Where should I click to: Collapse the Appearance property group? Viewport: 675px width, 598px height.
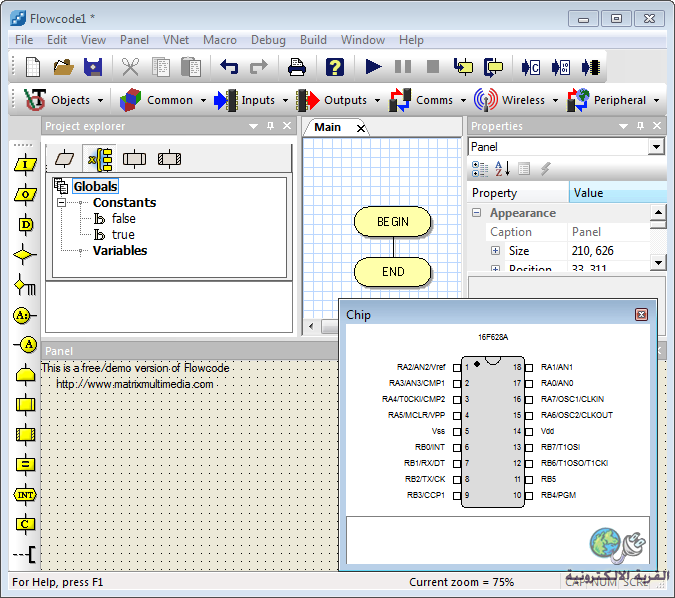477,213
